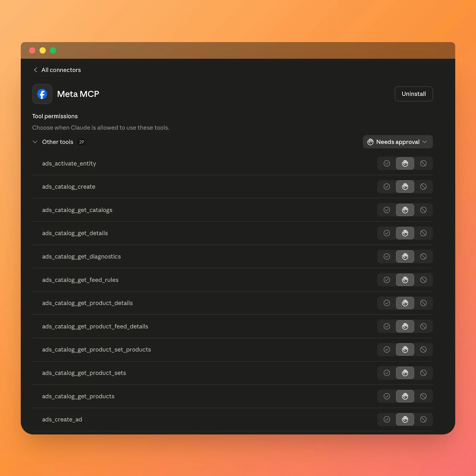Always allow ads_catalog_get_feed_rules

[387, 280]
